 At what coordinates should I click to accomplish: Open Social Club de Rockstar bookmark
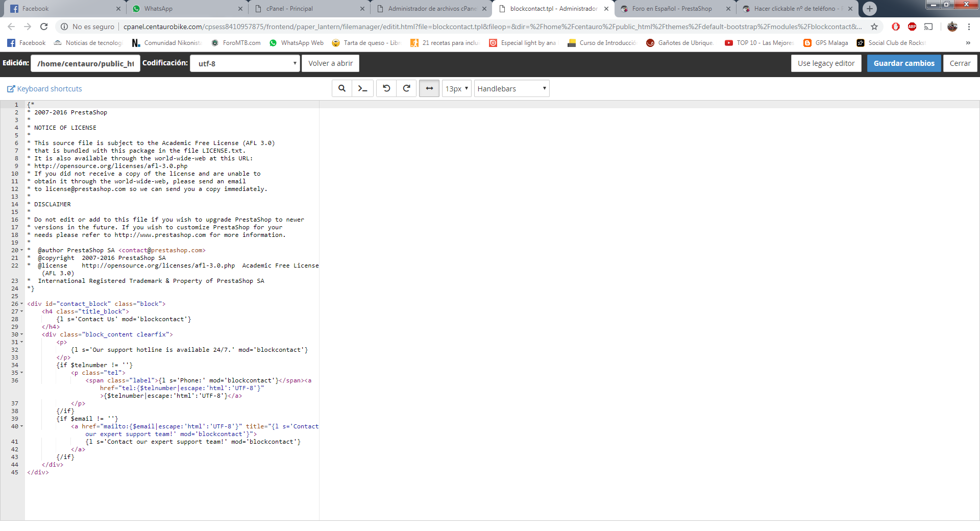tap(892, 43)
